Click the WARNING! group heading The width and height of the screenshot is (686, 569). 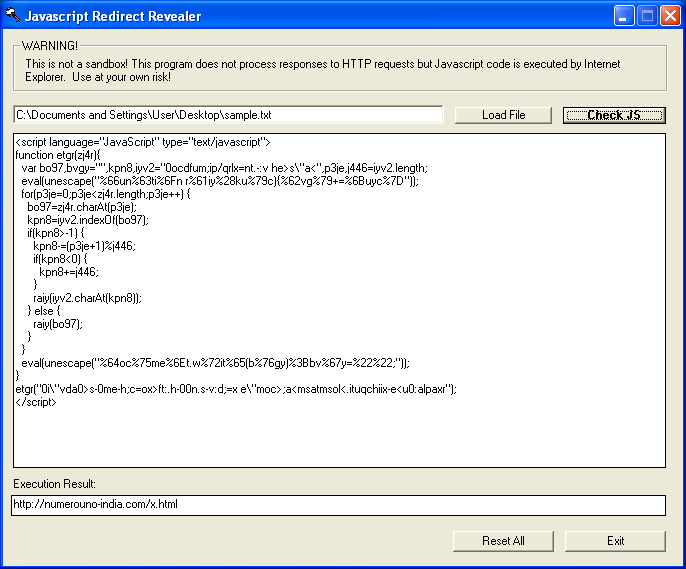50,46
